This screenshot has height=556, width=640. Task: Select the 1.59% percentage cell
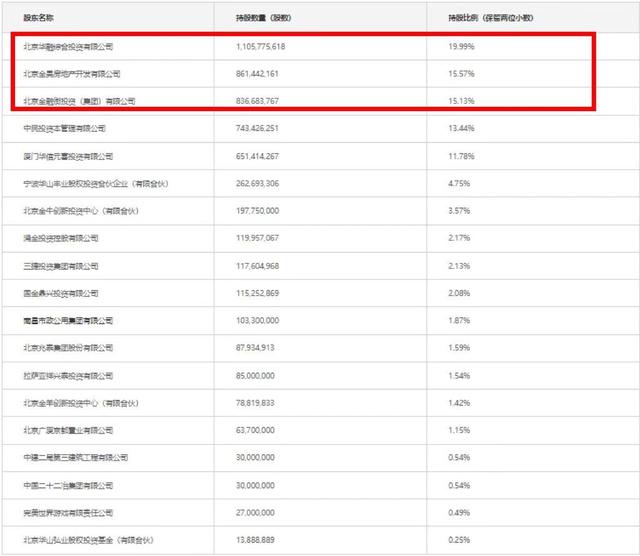459,348
